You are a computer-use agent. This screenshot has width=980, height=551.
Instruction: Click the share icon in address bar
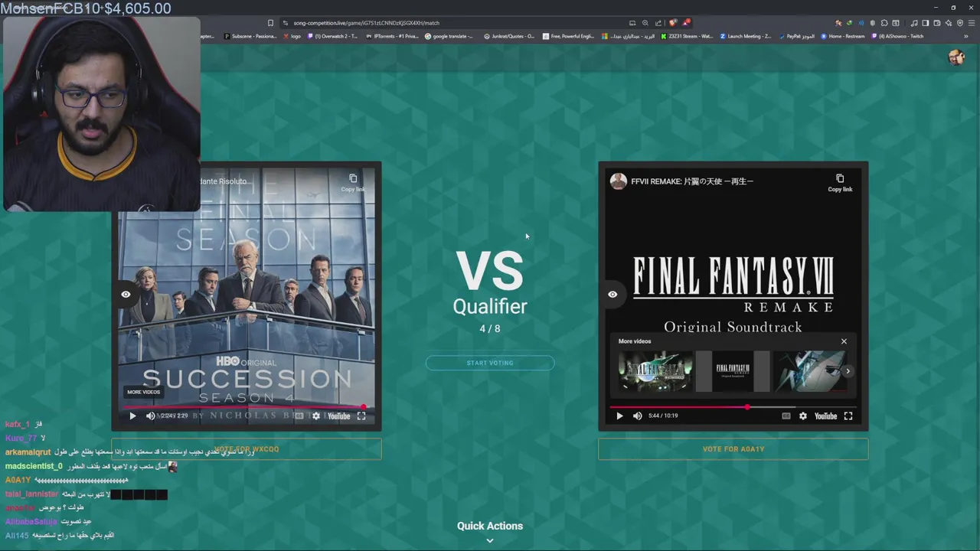coord(658,23)
